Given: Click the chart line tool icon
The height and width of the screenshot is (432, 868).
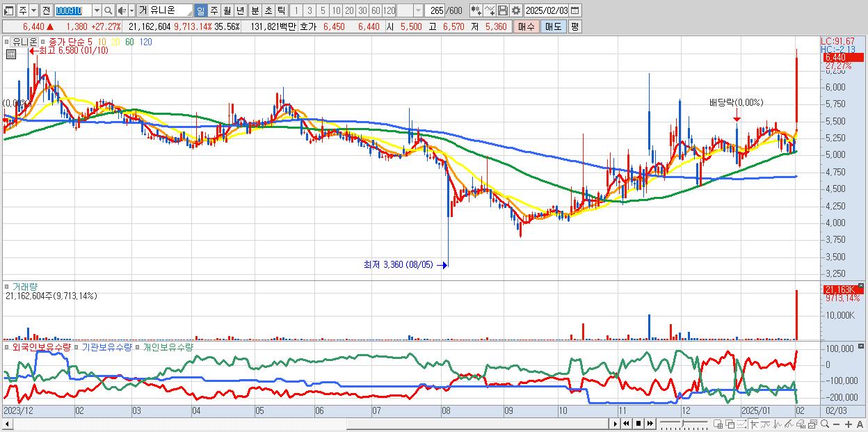Looking at the screenshot, I should pyautogui.click(x=490, y=10).
